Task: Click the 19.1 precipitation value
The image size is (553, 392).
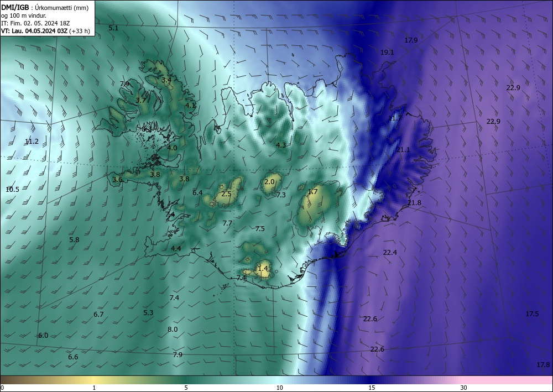Action: click(x=387, y=53)
